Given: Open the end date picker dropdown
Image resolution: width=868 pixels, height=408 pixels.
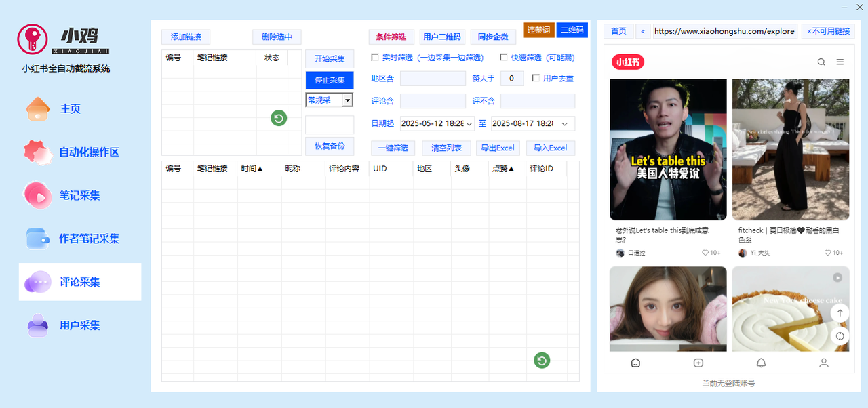Looking at the screenshot, I should pyautogui.click(x=566, y=123).
